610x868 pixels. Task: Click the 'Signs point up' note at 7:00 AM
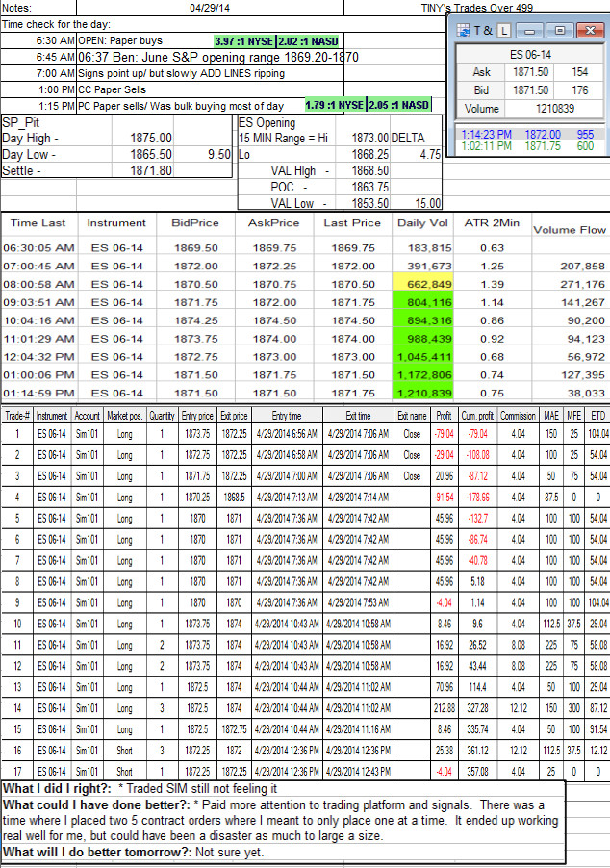pos(182,74)
